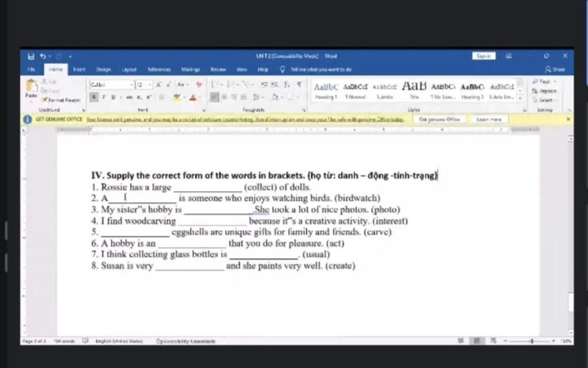This screenshot has width=588, height=368.
Task: Toggle paragraph marks display
Action: pos(299,85)
